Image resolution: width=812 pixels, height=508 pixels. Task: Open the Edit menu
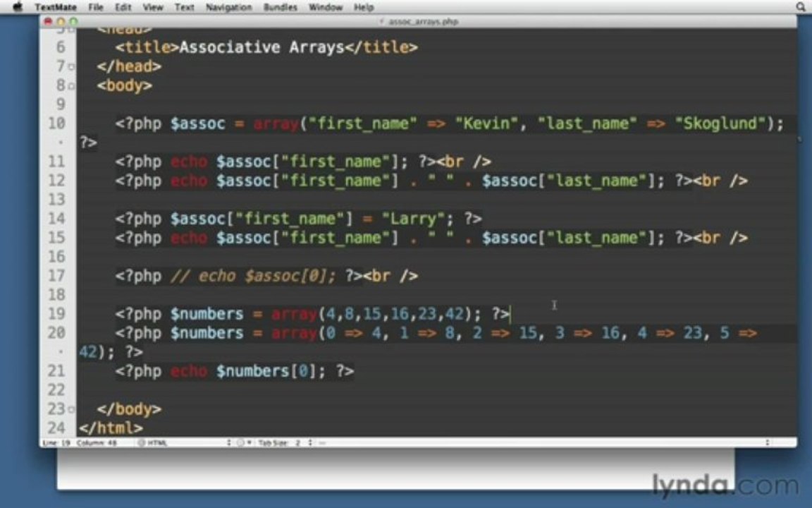coord(123,7)
